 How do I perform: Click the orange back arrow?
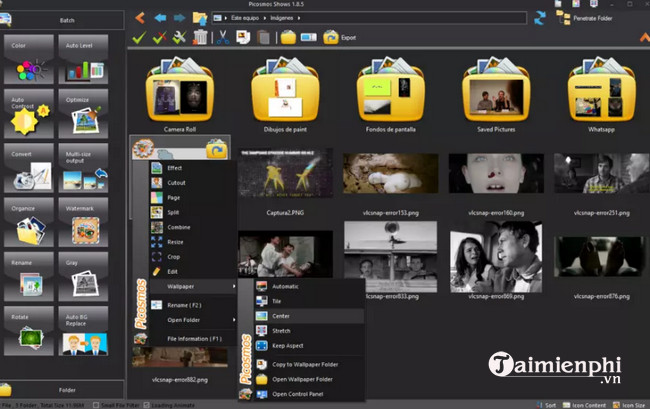pyautogui.click(x=140, y=17)
